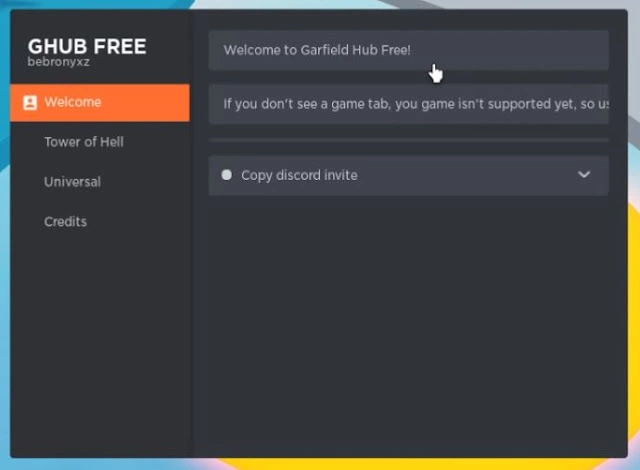Click the Copy discord invite label

(x=299, y=175)
